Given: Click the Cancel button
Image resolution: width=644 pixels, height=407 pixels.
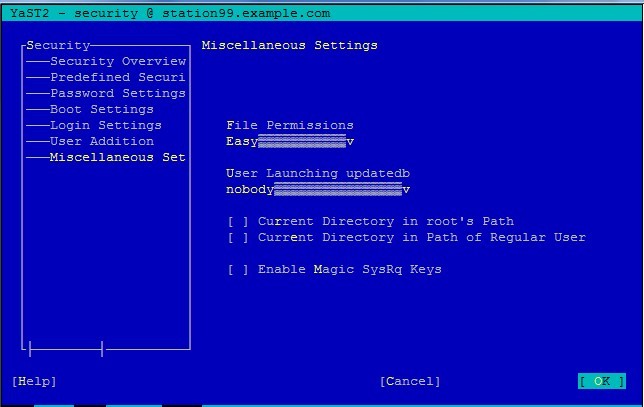Looking at the screenshot, I should [410, 381].
